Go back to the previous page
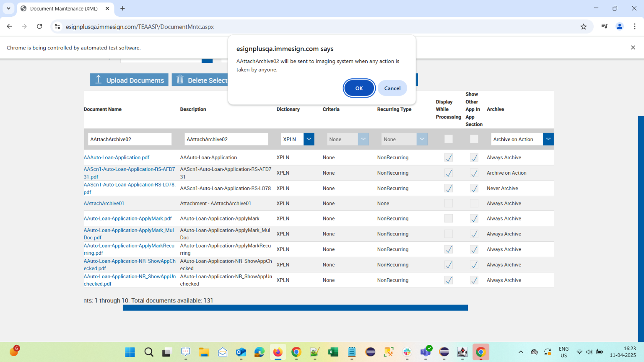The height and width of the screenshot is (362, 644). click(x=9, y=26)
